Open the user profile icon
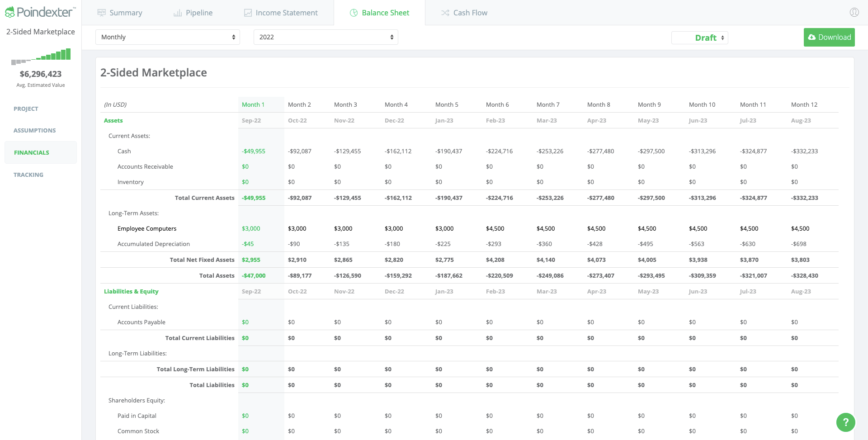Image resolution: width=868 pixels, height=440 pixels. click(854, 12)
